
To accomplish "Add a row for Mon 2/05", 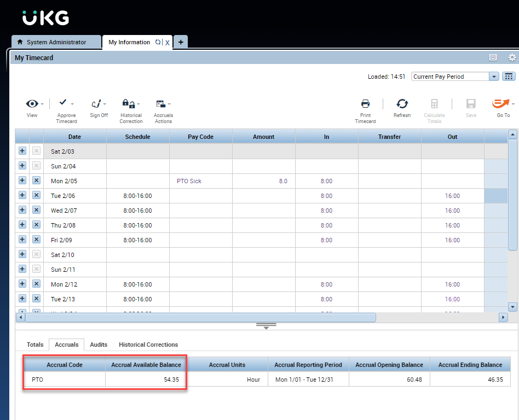I will (x=22, y=180).
